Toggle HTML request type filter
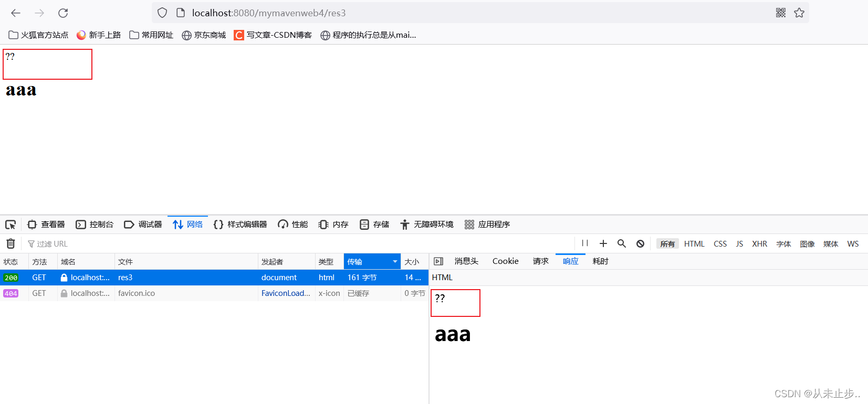 pos(694,244)
